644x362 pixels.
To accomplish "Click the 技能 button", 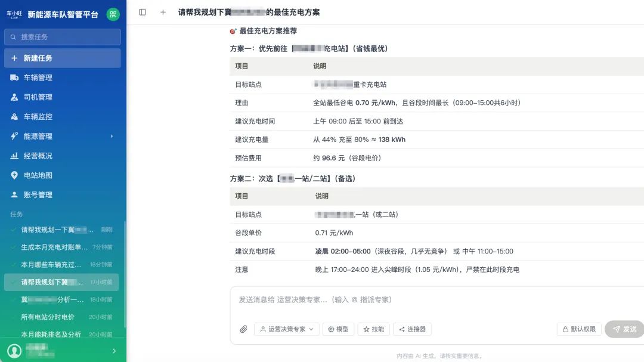I will click(x=374, y=329).
